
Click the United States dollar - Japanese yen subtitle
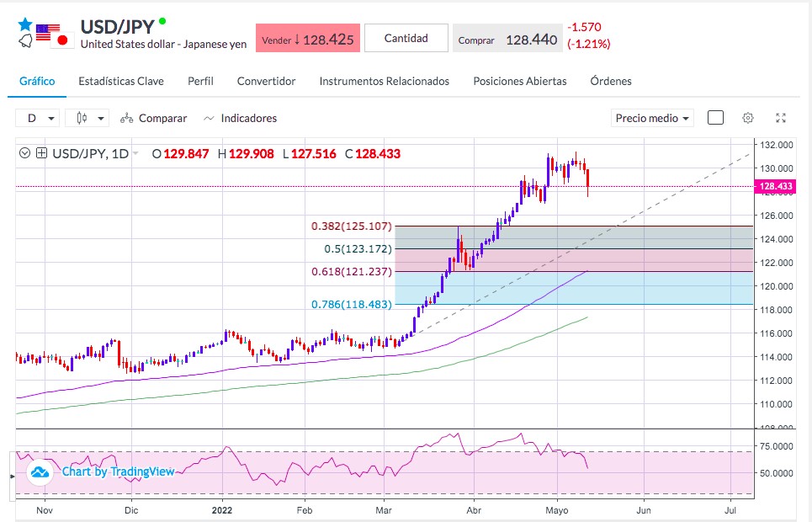pyautogui.click(x=163, y=44)
